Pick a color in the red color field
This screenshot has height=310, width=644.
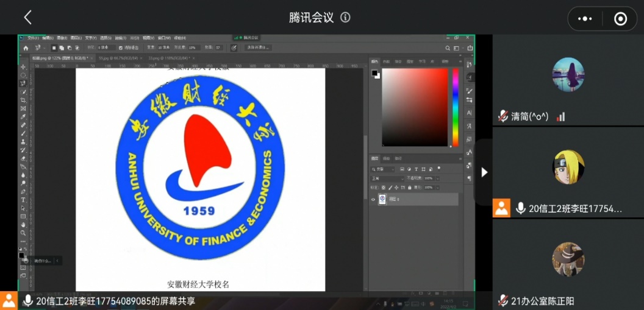[x=415, y=107]
